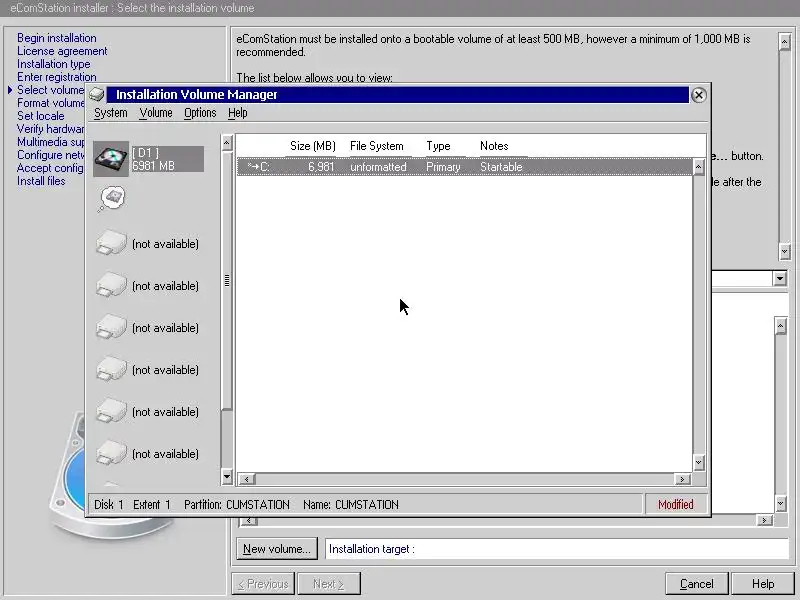Open the System menu
This screenshot has height=600, width=800.
(x=111, y=113)
